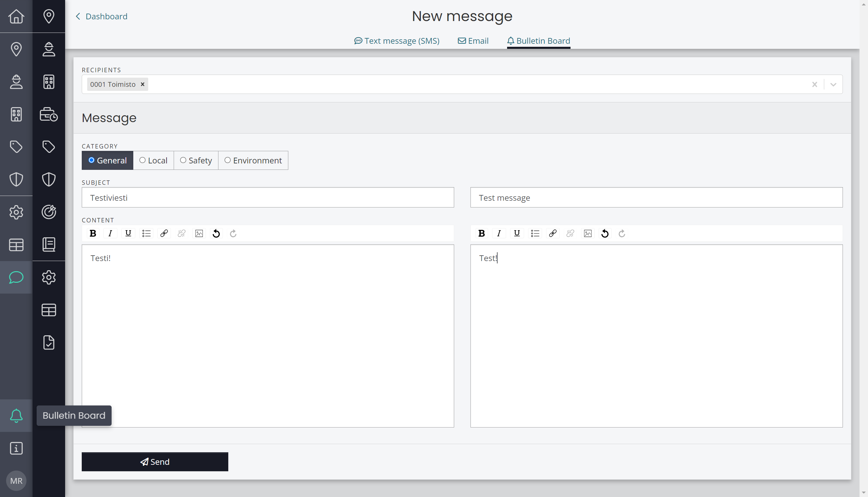
Task: Insert image in right content editor
Action: [587, 233]
